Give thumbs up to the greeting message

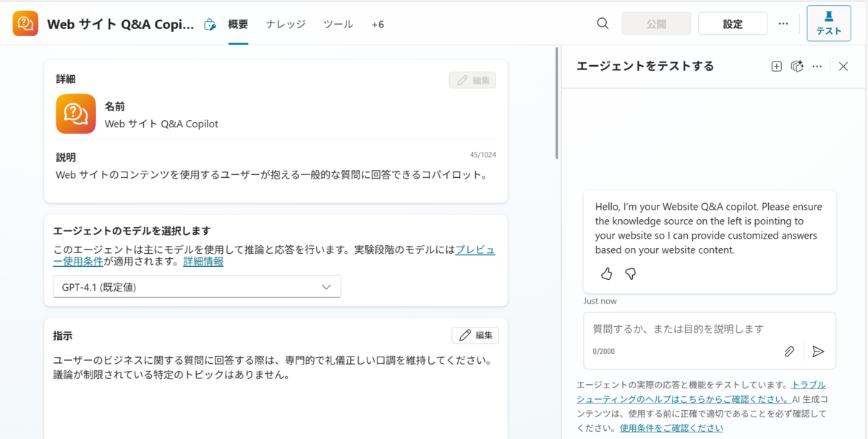click(607, 273)
